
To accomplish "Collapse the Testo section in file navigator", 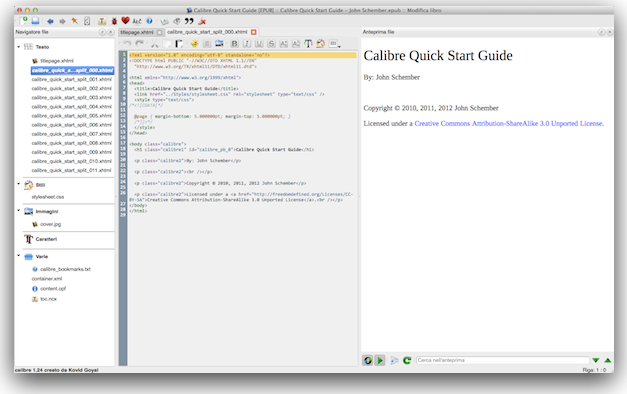I will click(x=18, y=47).
